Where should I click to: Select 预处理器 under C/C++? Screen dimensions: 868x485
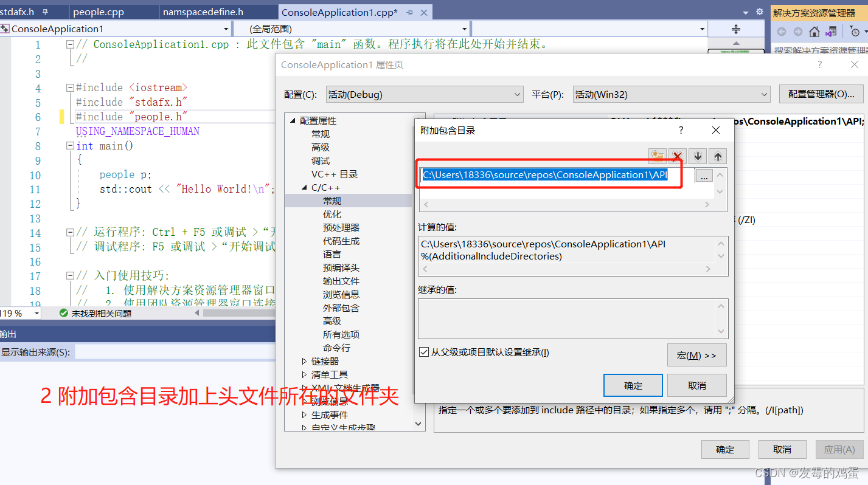coord(341,227)
